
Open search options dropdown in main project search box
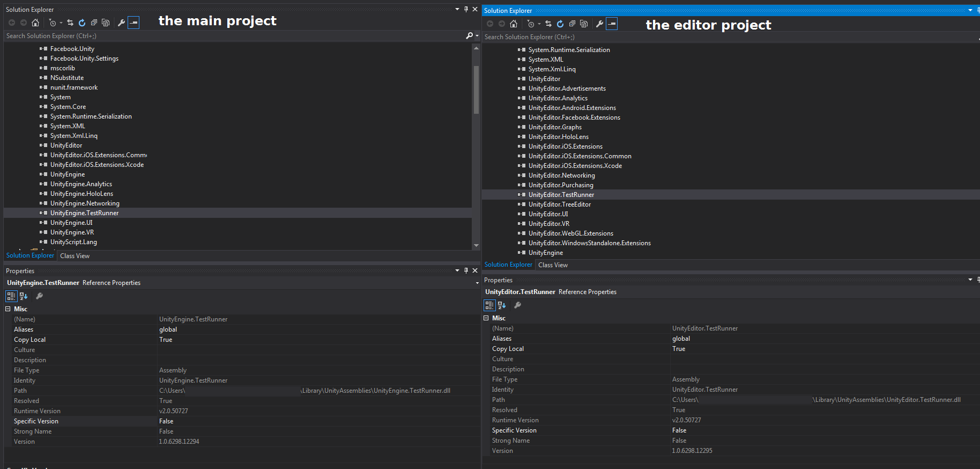(477, 36)
